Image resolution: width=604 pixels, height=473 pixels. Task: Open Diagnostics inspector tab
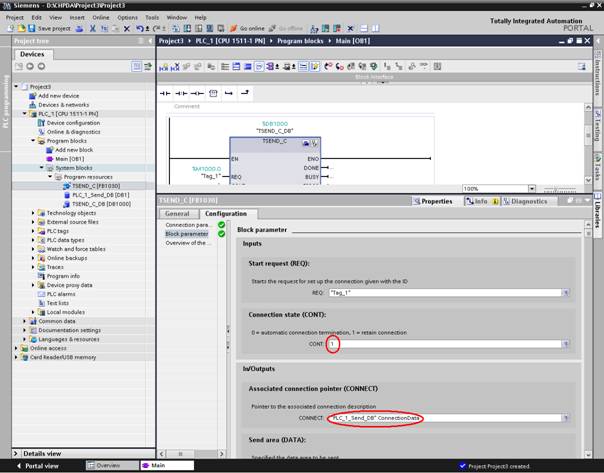click(527, 201)
